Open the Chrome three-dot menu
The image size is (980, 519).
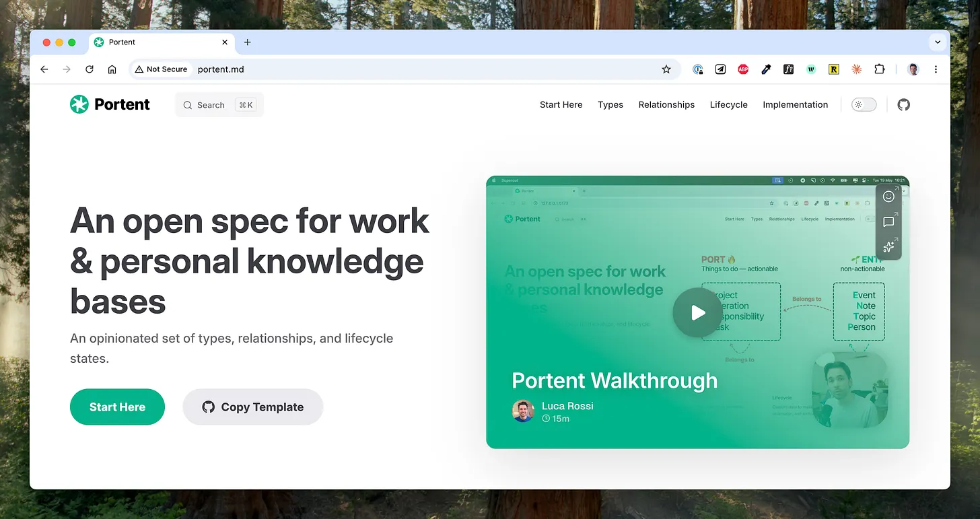[936, 69]
